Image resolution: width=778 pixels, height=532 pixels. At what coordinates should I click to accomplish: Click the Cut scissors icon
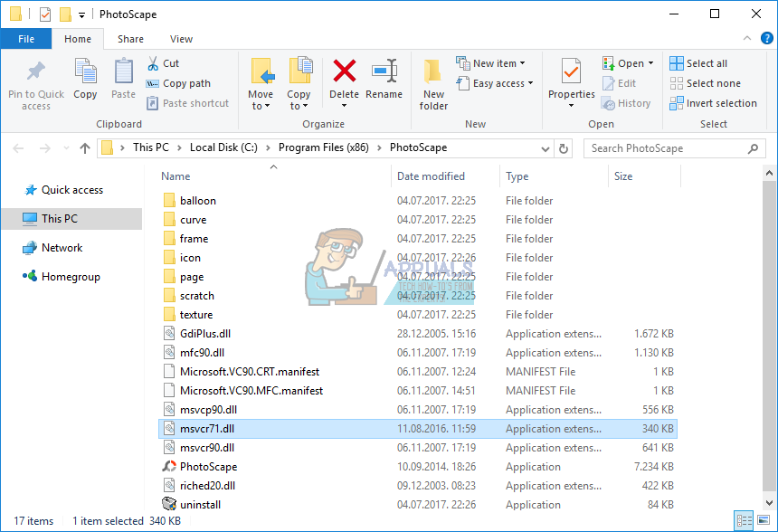[x=153, y=63]
